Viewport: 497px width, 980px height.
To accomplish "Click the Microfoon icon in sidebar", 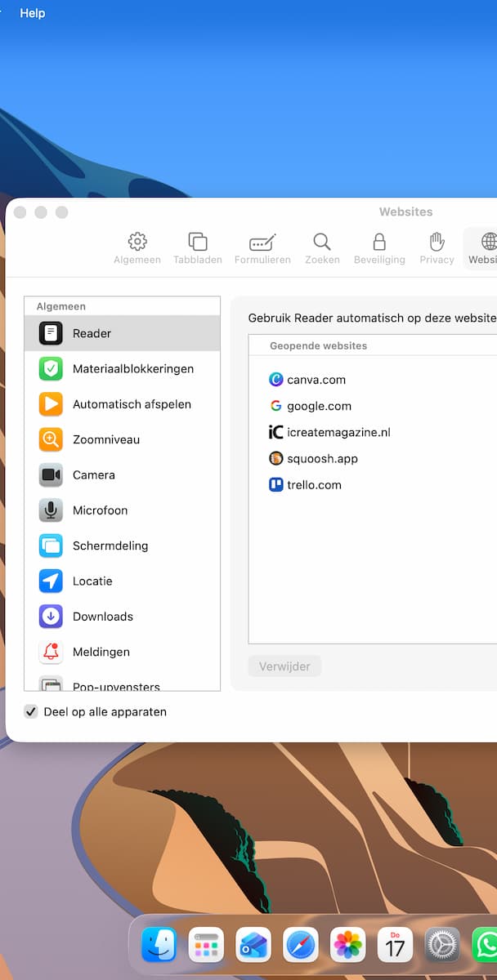I will point(51,510).
